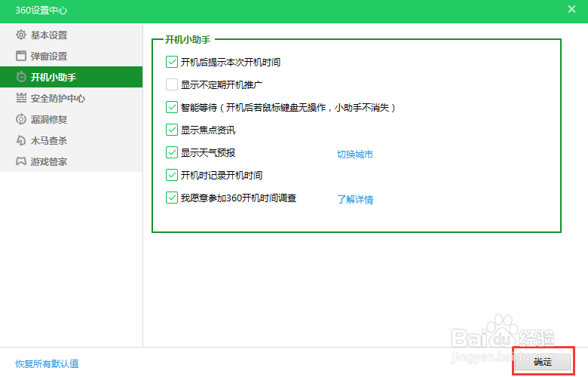The height and width of the screenshot is (377, 588).
Task: Confirm with the 确定 button
Action: (x=543, y=362)
